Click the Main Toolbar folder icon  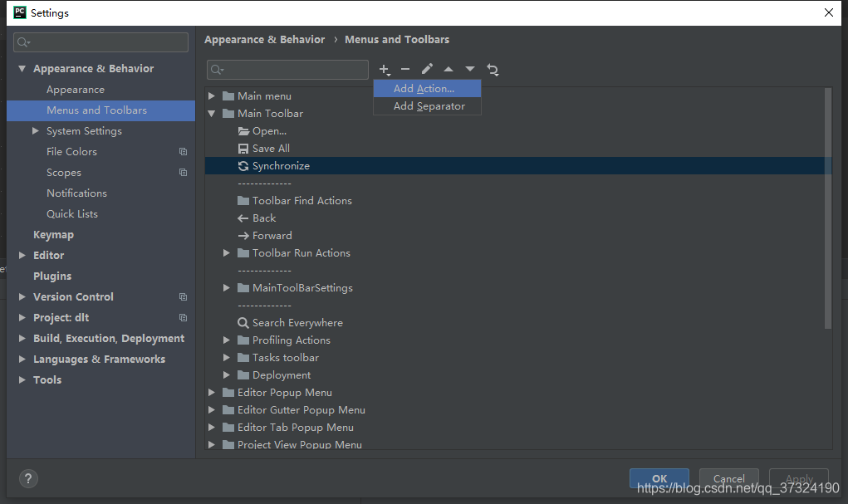[x=228, y=114]
